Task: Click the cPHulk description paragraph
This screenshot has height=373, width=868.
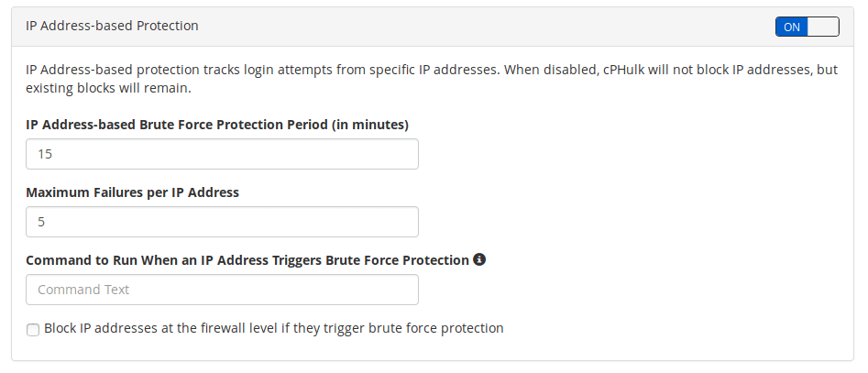Action: pos(432,79)
